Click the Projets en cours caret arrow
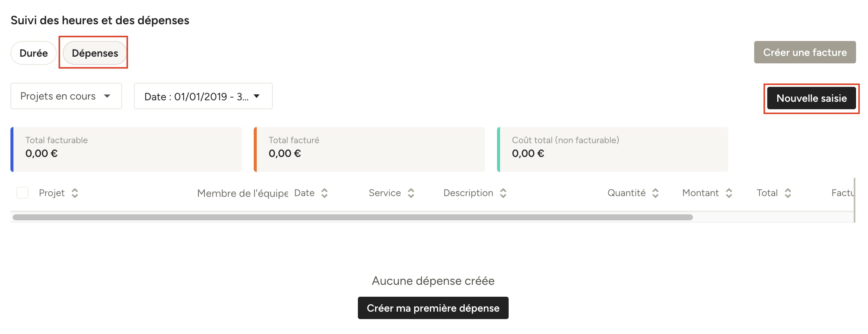This screenshot has width=868, height=334. (x=107, y=96)
